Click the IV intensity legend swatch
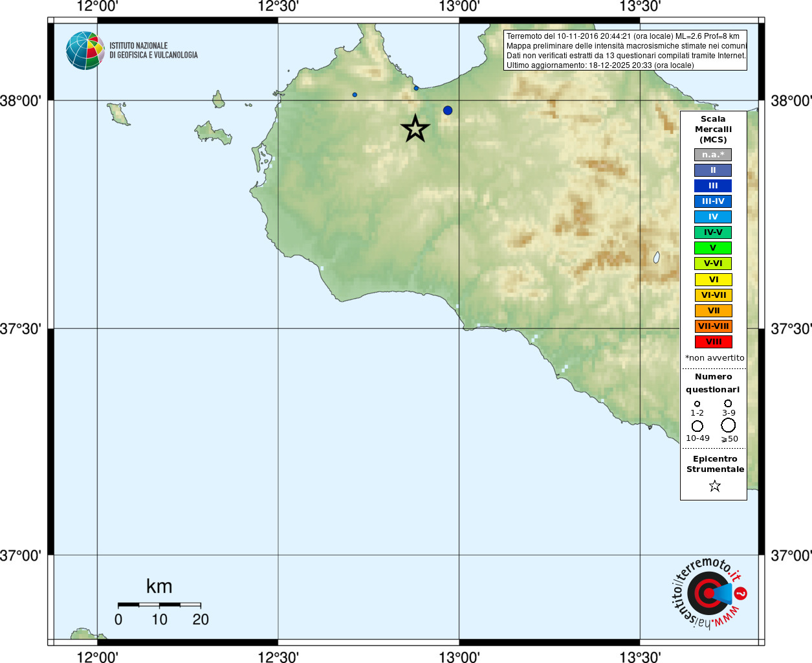This screenshot has width=812, height=663. 713,217
